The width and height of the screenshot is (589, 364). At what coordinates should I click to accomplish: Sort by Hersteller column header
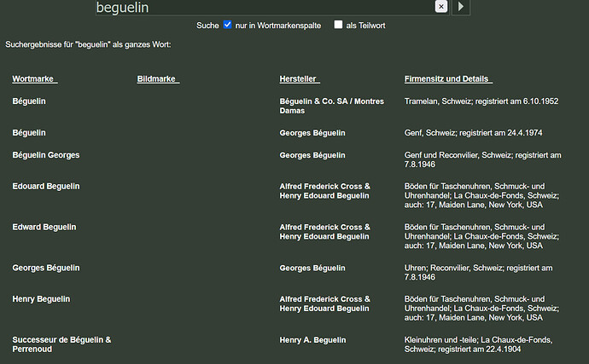(x=299, y=79)
